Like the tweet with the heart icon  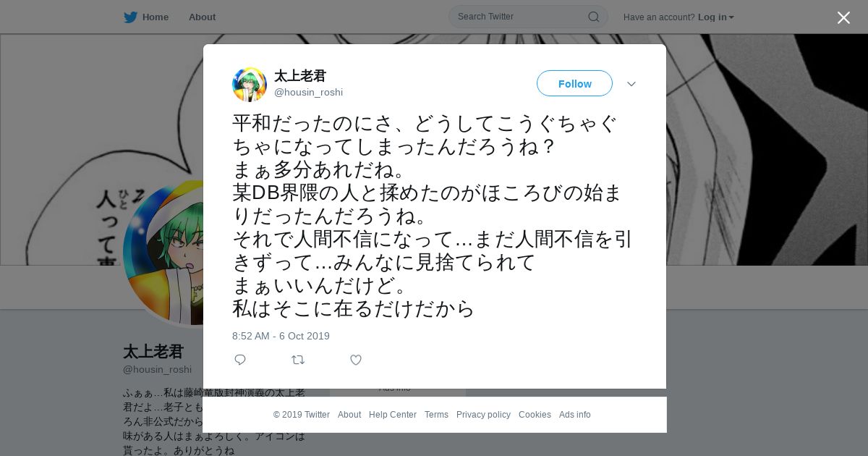click(356, 360)
